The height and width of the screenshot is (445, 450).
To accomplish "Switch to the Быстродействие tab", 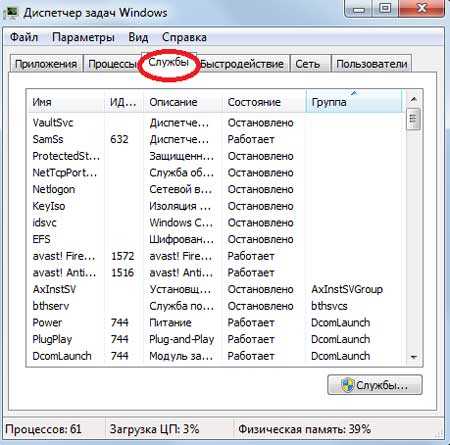I will point(243,64).
